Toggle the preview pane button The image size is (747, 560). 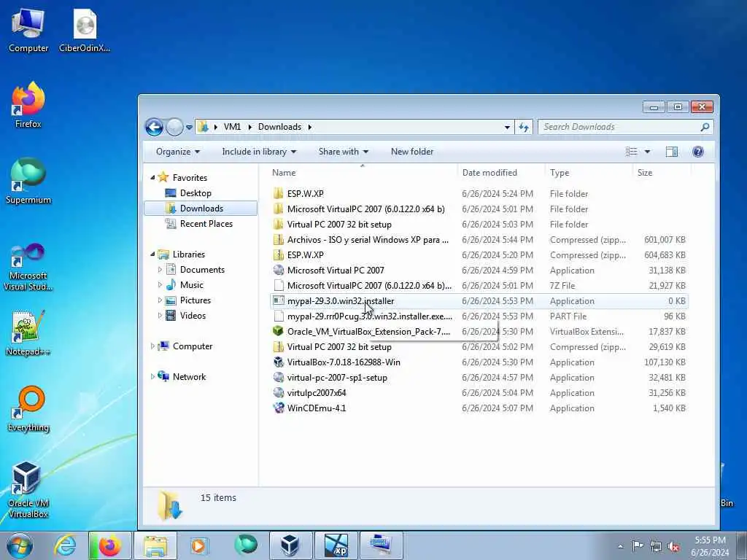pyautogui.click(x=672, y=152)
